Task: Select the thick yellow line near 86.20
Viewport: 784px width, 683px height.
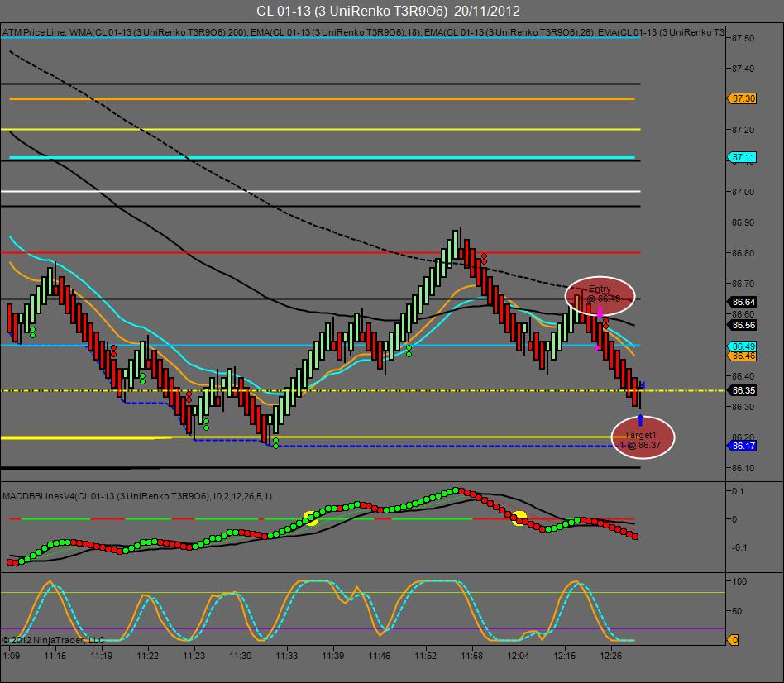Action: click(x=321, y=438)
